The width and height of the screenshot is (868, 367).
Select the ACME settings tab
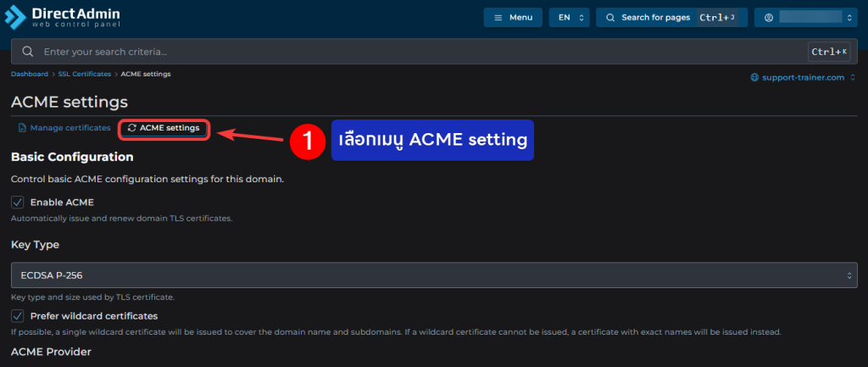click(164, 128)
